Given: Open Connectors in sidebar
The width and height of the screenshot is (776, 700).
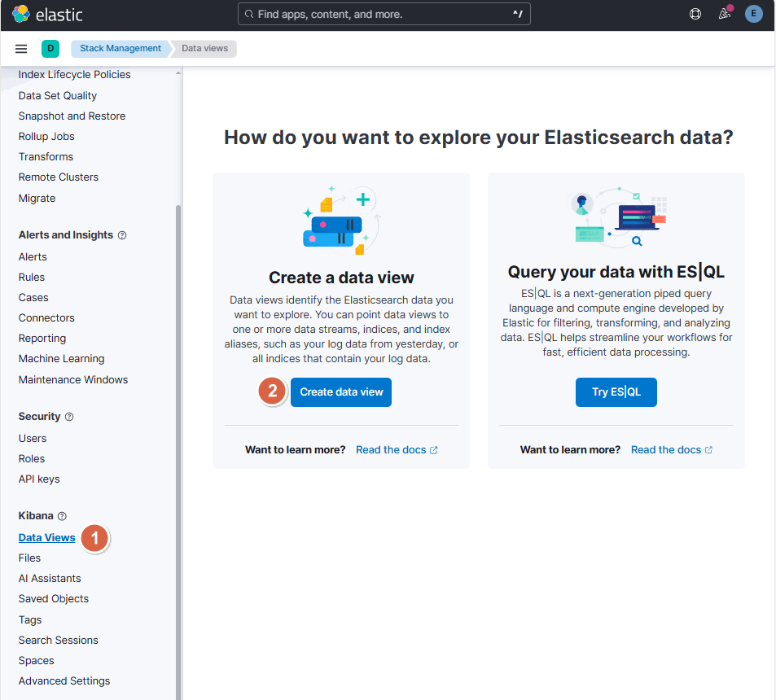Looking at the screenshot, I should click(x=46, y=318).
